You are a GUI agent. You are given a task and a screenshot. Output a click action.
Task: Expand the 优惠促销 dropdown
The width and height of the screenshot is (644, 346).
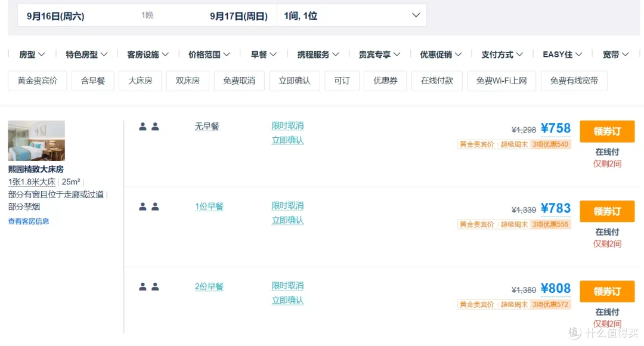440,54
